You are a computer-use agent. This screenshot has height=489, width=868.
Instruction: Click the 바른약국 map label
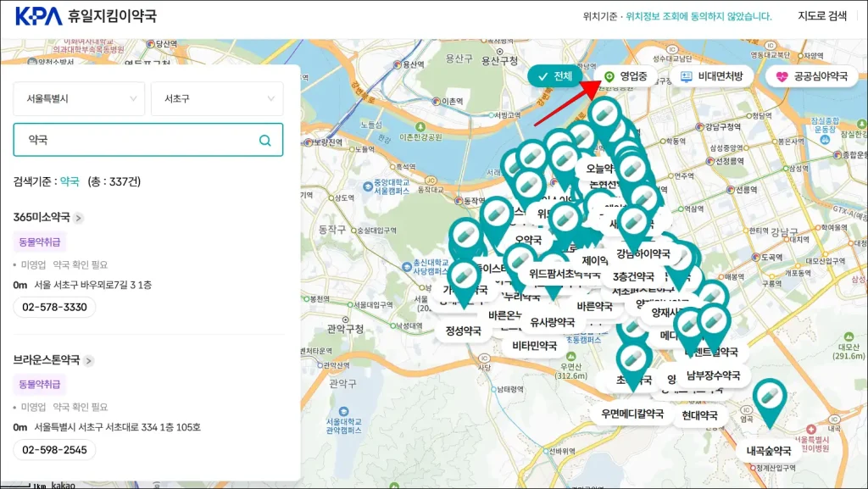594,307
